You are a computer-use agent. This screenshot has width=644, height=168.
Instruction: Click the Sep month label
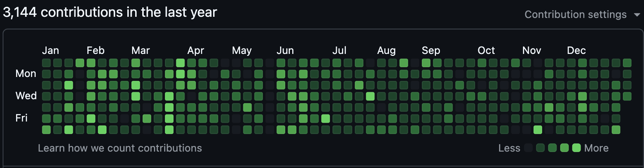click(x=431, y=50)
